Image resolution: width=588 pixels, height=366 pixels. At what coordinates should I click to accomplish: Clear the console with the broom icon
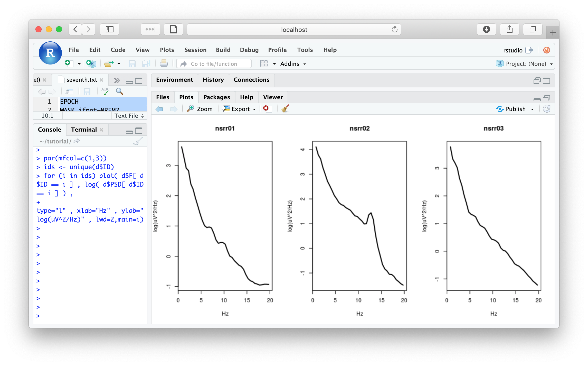[138, 141]
